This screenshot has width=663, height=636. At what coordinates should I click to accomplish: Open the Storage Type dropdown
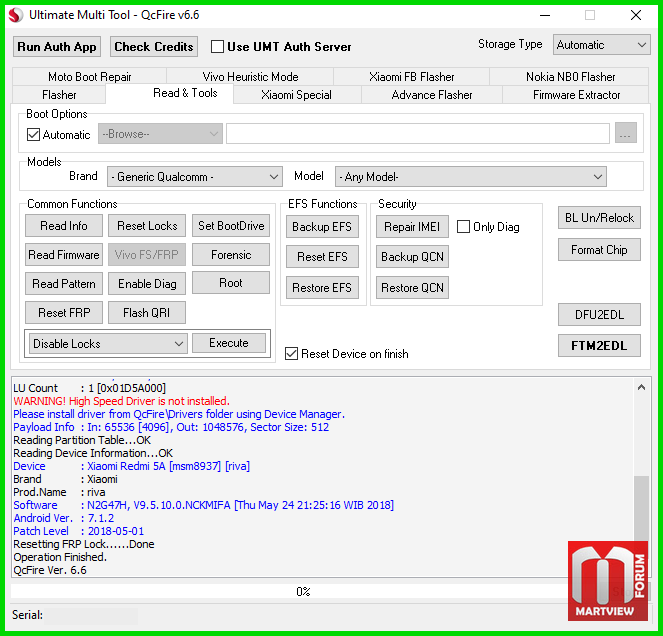(x=601, y=45)
